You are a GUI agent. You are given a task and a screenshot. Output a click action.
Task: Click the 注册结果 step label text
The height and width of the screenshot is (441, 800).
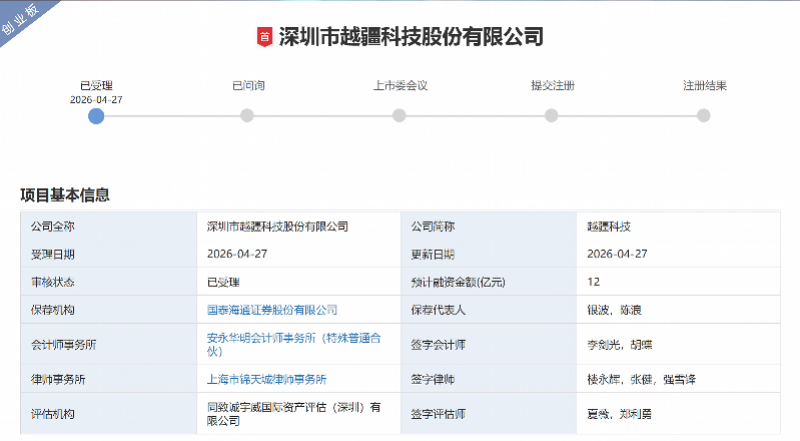point(704,85)
